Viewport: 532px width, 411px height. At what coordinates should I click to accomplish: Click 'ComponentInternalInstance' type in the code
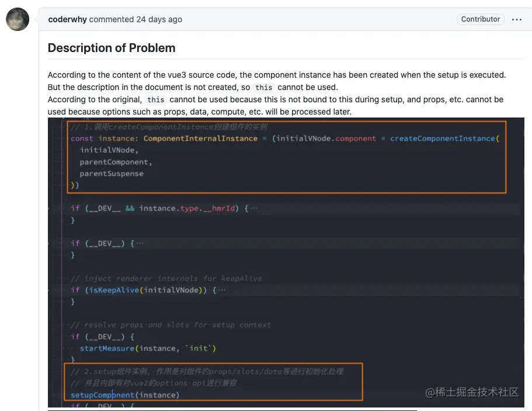point(200,139)
